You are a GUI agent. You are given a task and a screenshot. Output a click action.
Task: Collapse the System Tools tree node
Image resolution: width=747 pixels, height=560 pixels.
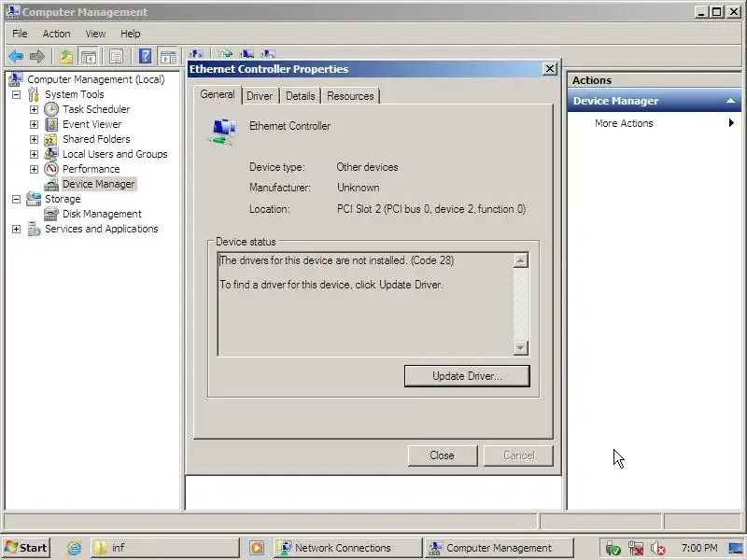click(x=17, y=94)
